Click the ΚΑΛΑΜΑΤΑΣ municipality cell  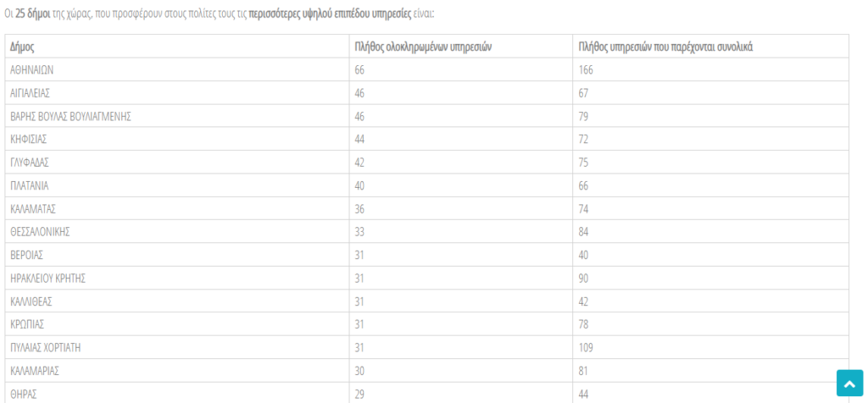click(x=178, y=208)
